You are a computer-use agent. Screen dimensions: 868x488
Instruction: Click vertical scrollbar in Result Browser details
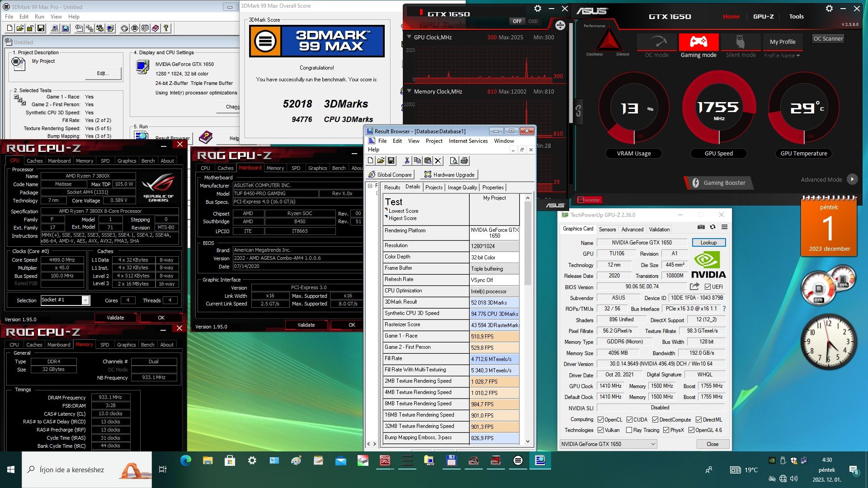[x=528, y=319]
